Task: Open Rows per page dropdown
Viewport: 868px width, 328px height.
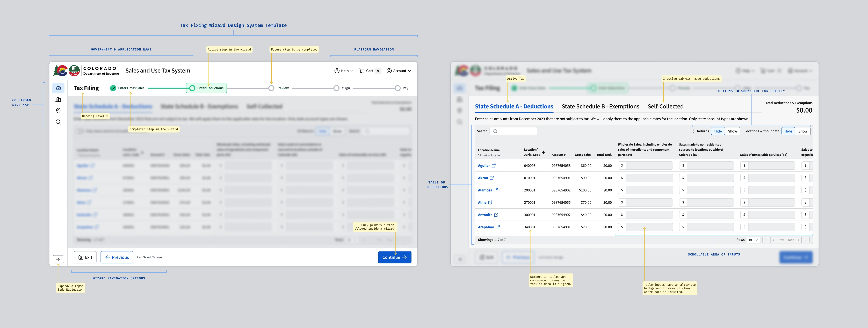Action: [753, 240]
